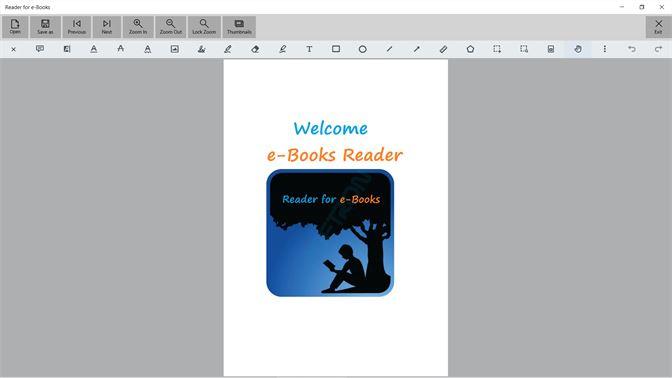
Task: Select the arrow drawing tool
Action: (x=417, y=49)
